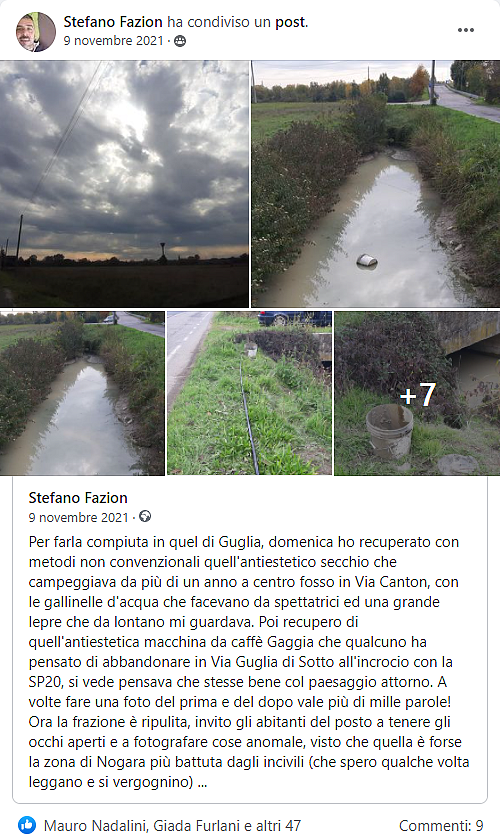
Task: Click the audience icon beside the top date
Action: [x=180, y=41]
